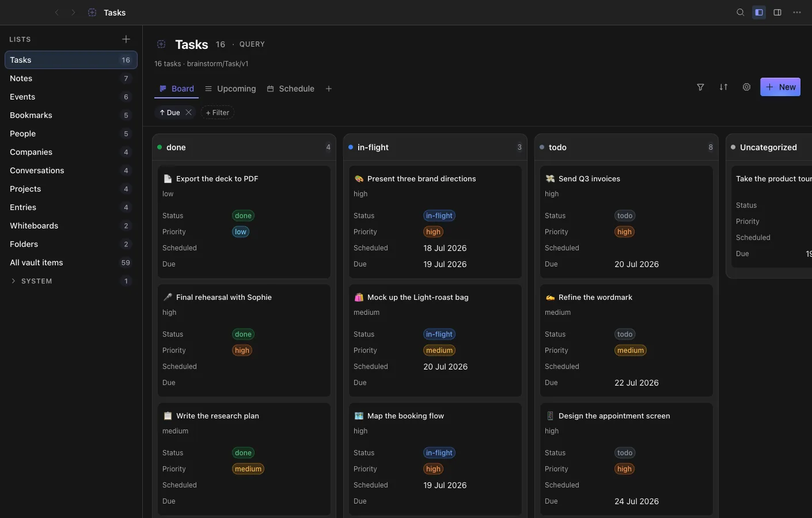
Task: Add a new list with plus icon
Action: click(x=126, y=39)
